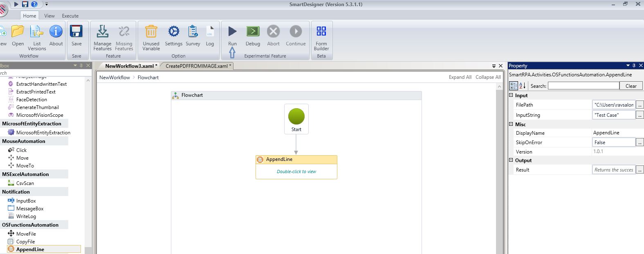Collapse the Output property section
Image resolution: width=644 pixels, height=254 pixels.
[x=511, y=160]
